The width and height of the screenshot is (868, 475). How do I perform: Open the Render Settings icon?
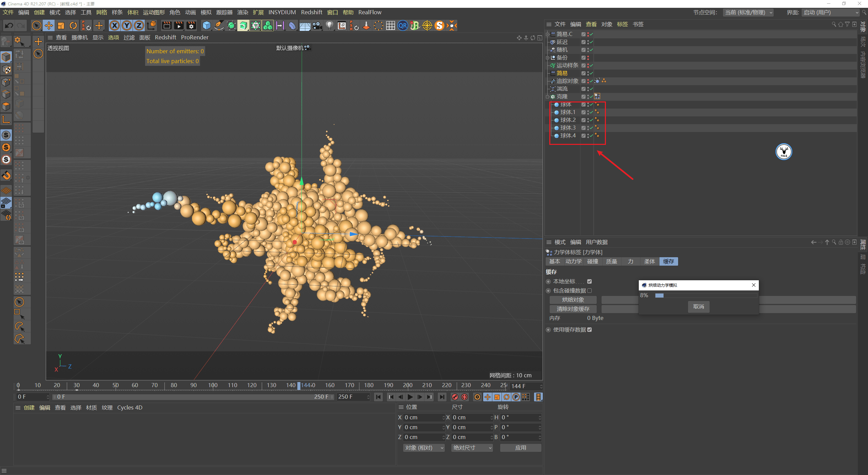[191, 25]
